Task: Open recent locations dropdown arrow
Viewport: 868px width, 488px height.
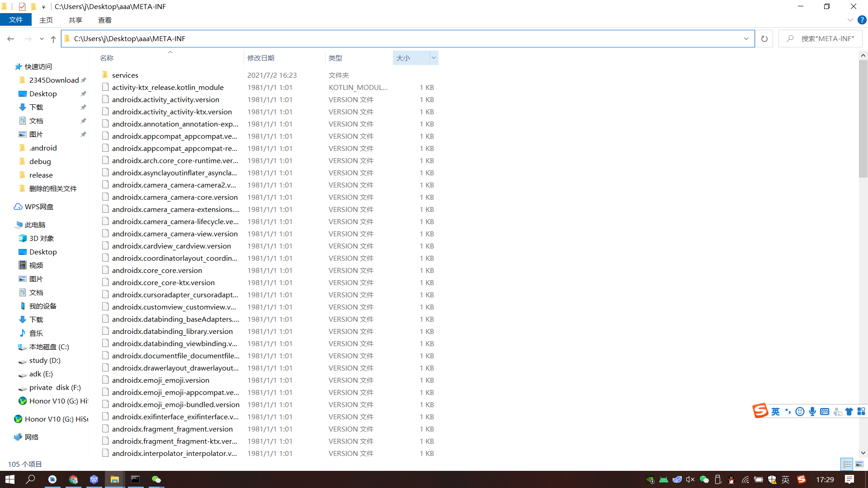Action: (x=42, y=39)
